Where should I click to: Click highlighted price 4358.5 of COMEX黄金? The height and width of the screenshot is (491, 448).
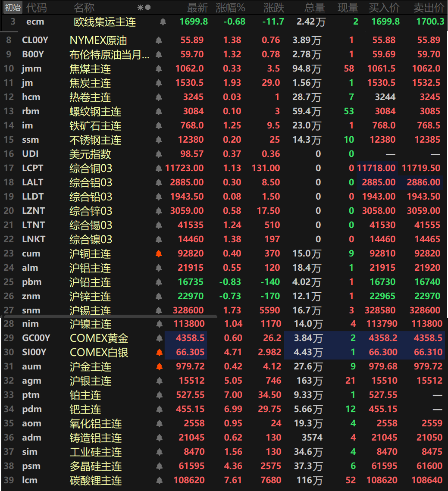click(190, 338)
